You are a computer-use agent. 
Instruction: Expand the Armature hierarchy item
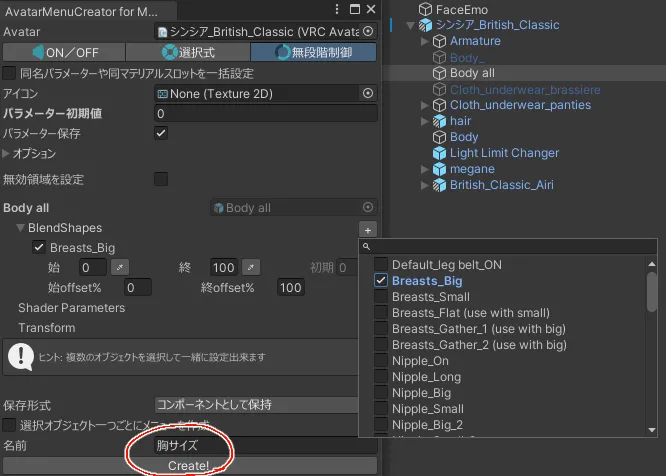(424, 41)
